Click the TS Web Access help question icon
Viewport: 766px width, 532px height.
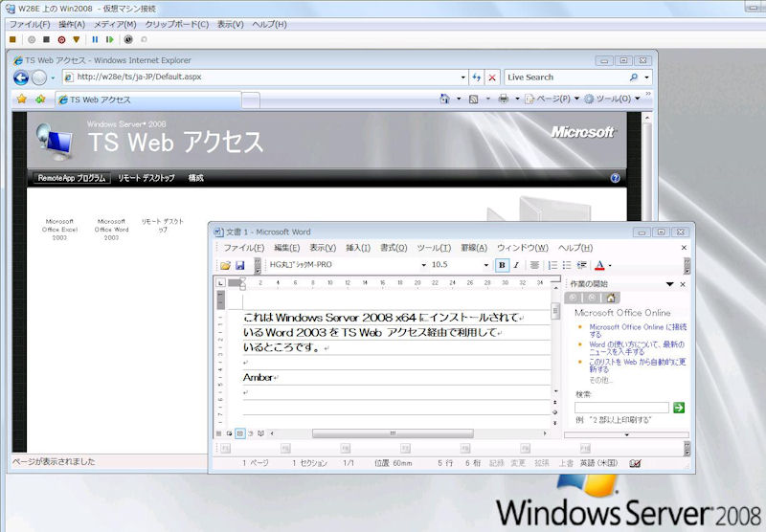615,178
